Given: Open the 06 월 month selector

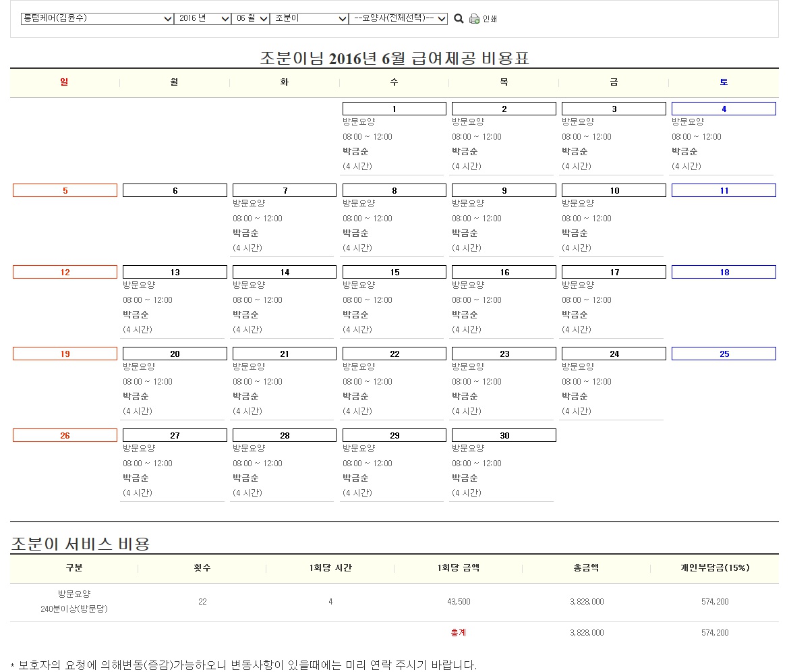Looking at the screenshot, I should (x=250, y=18).
